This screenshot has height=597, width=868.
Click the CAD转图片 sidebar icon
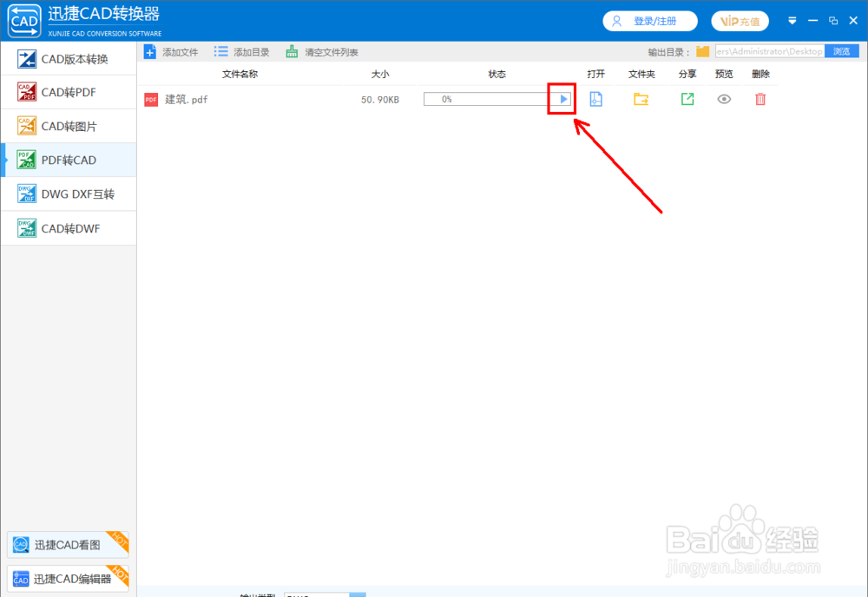(x=27, y=126)
